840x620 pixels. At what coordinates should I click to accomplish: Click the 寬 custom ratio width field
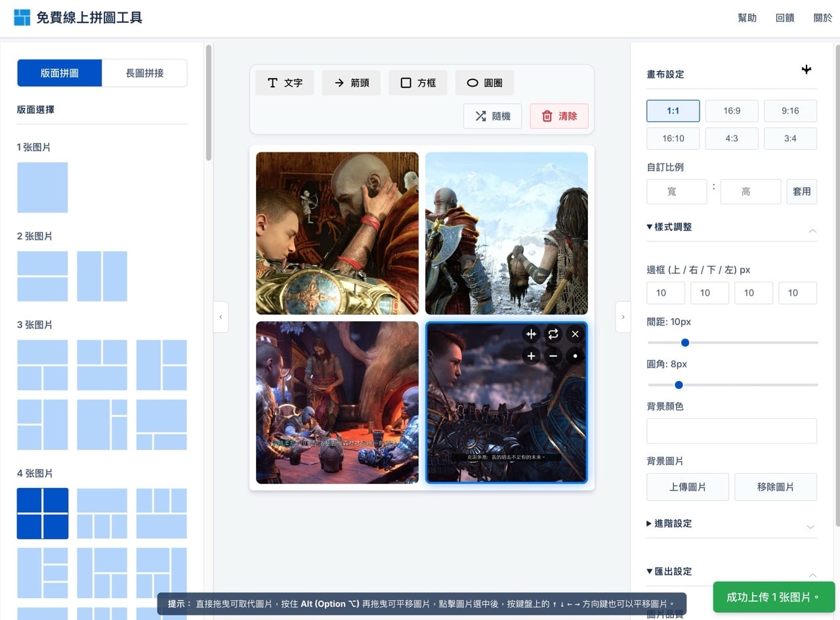point(677,192)
